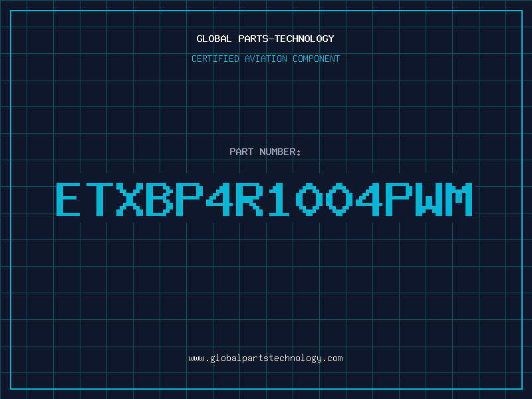The image size is (532, 399).
Task: Click the last digit 4 before PWM
Action: coord(368,199)
